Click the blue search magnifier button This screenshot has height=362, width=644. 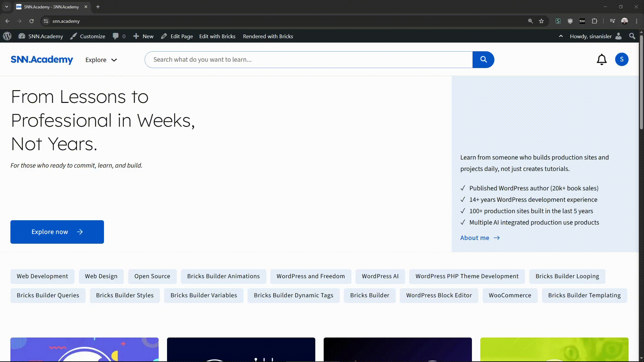[x=483, y=60]
